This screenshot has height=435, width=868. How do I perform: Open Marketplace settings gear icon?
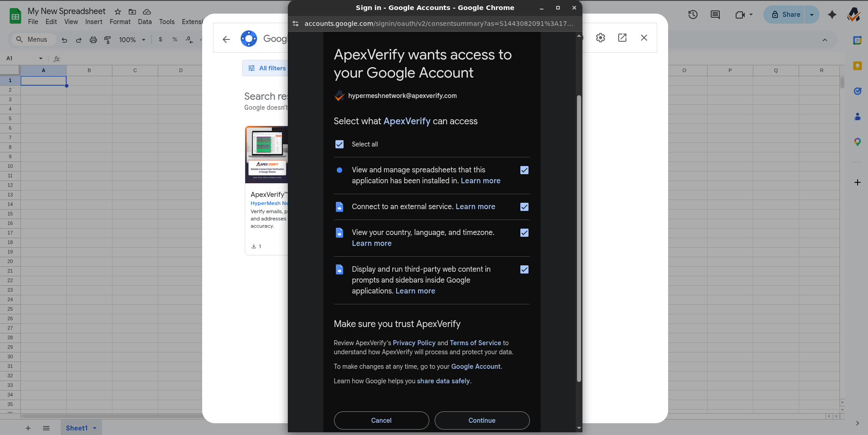coord(601,38)
